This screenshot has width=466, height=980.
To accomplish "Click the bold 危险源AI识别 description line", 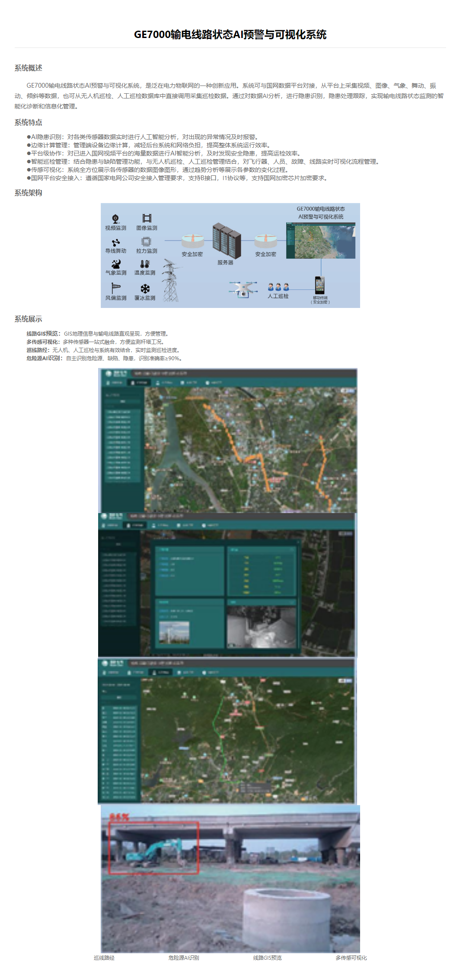I will (105, 358).
